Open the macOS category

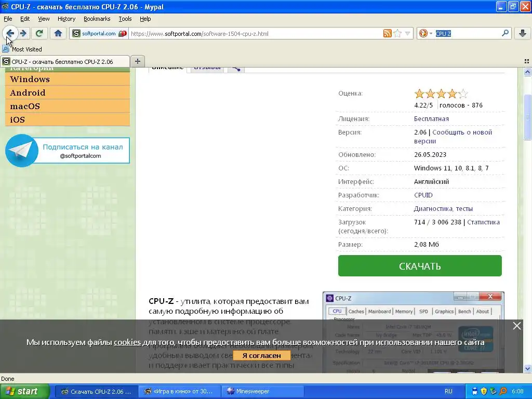point(68,106)
